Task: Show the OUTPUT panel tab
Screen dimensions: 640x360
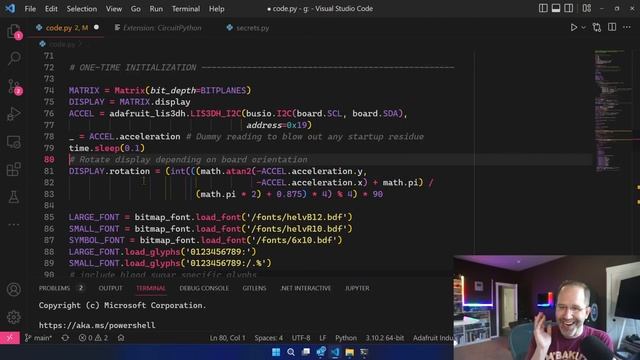Action: click(110, 288)
